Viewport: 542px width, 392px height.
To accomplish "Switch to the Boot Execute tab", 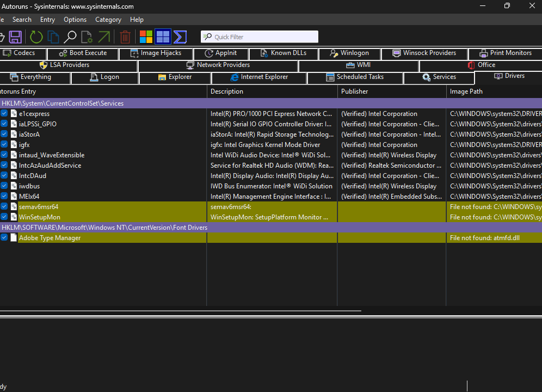I will pyautogui.click(x=83, y=53).
